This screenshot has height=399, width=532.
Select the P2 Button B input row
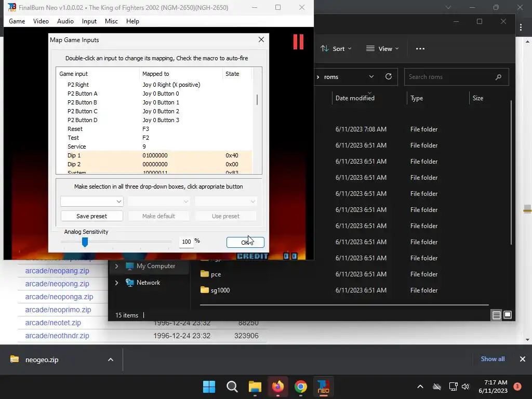pyautogui.click(x=154, y=102)
